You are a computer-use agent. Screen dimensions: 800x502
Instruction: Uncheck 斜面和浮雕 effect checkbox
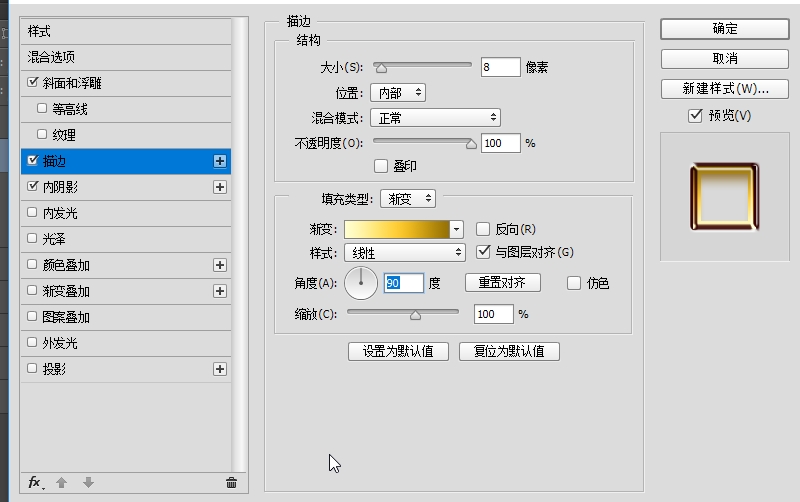click(x=33, y=82)
